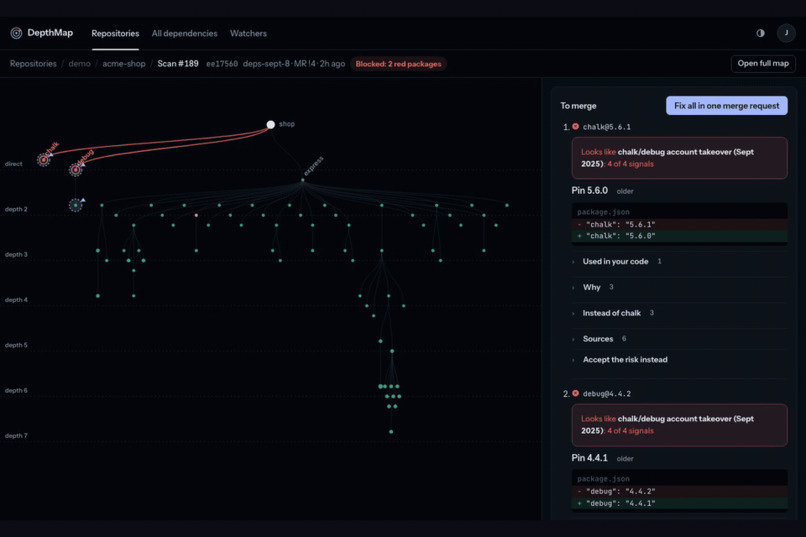Toggle the dark/light theme icon
The image size is (806, 537).
point(760,33)
